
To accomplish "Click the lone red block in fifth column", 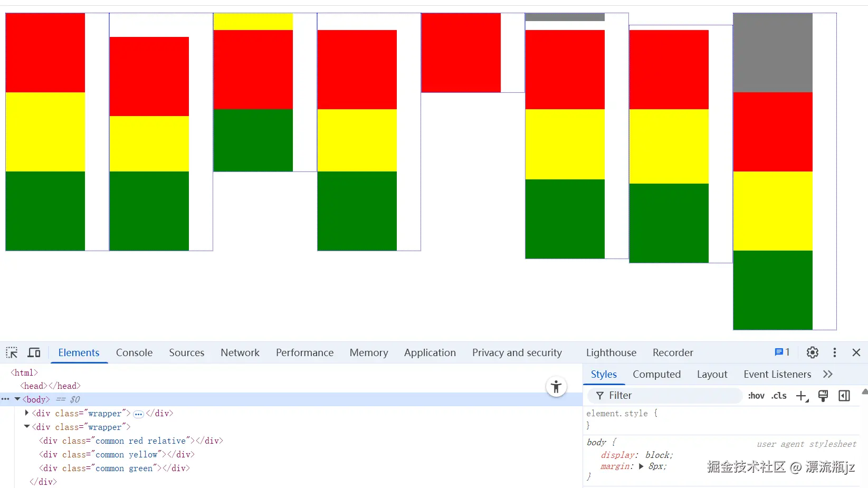I will pyautogui.click(x=461, y=53).
